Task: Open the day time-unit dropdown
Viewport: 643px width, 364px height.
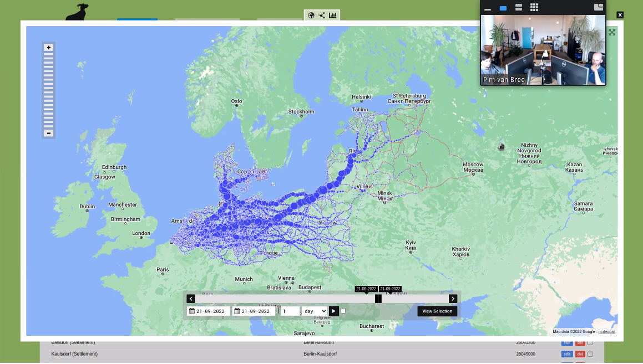Action: 314,311
